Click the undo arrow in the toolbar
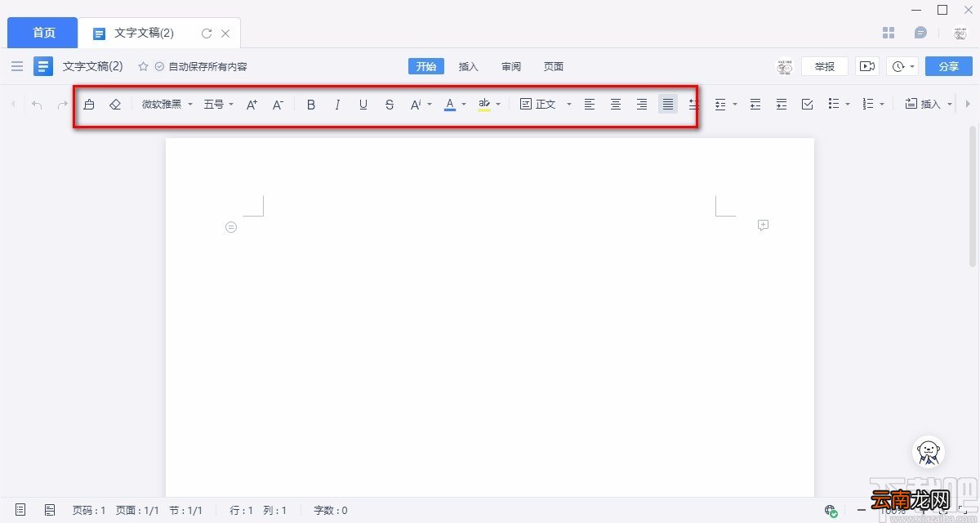The image size is (980, 523). pyautogui.click(x=37, y=105)
